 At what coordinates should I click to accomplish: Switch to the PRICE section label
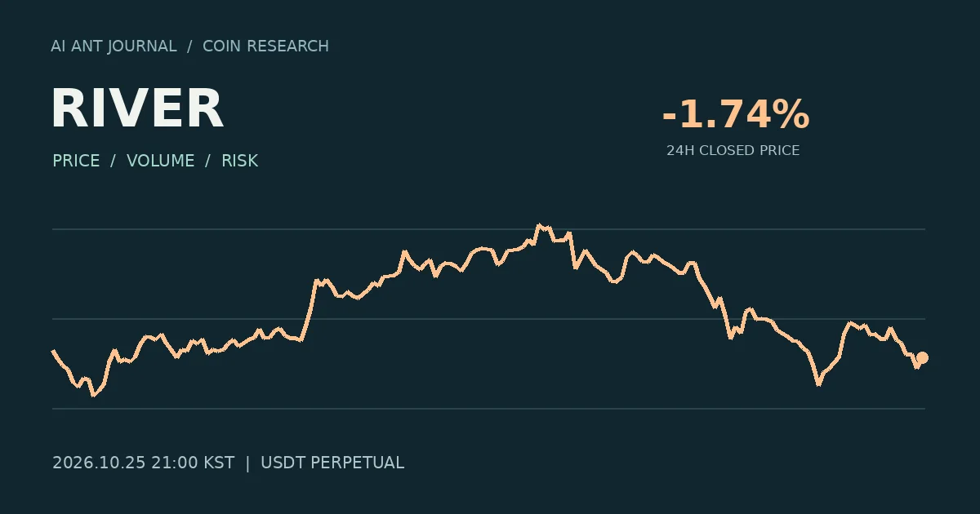point(76,161)
